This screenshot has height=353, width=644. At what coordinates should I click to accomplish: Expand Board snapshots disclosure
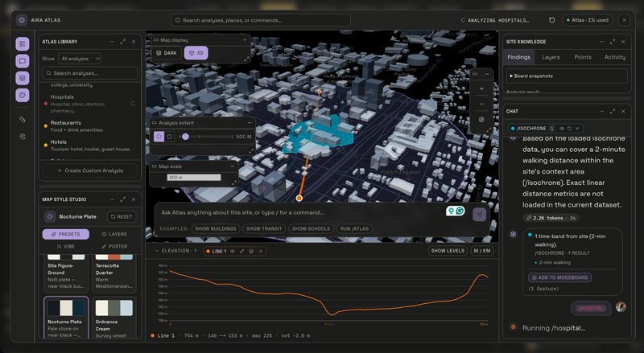point(567,76)
